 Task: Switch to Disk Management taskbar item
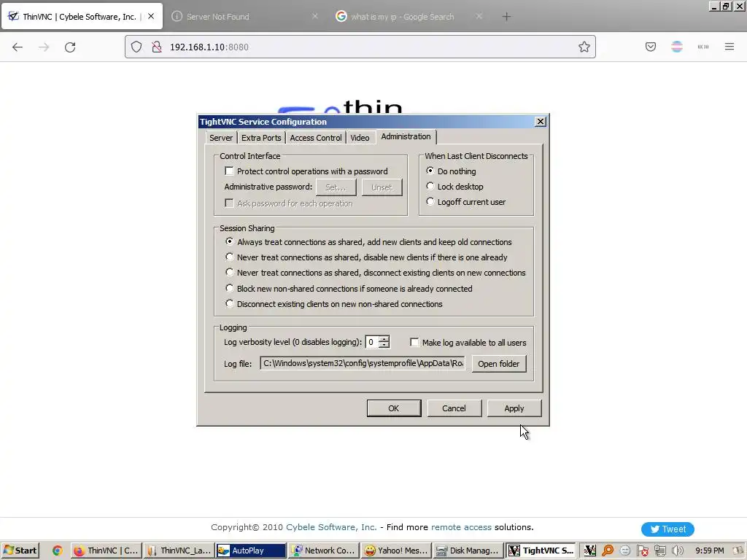469,551
